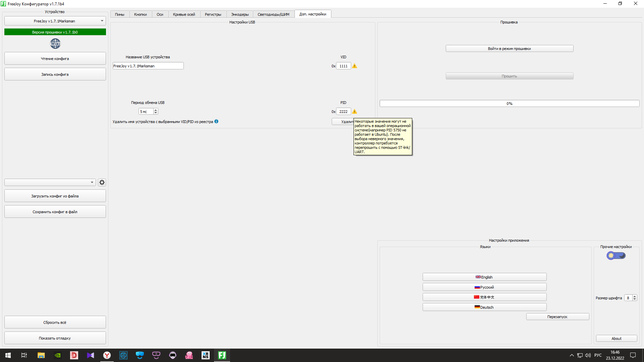
Task: Click Загрузить конфиг из файла button
Action: coord(55,196)
